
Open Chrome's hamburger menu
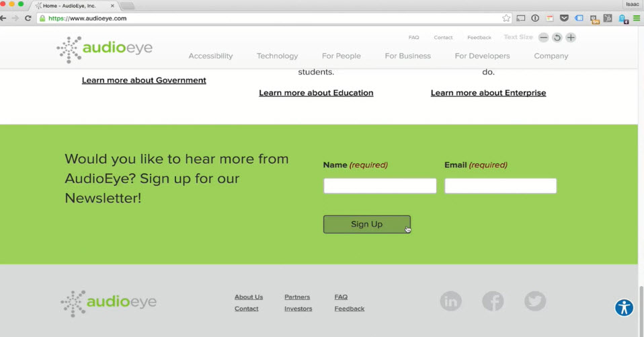coord(636,18)
